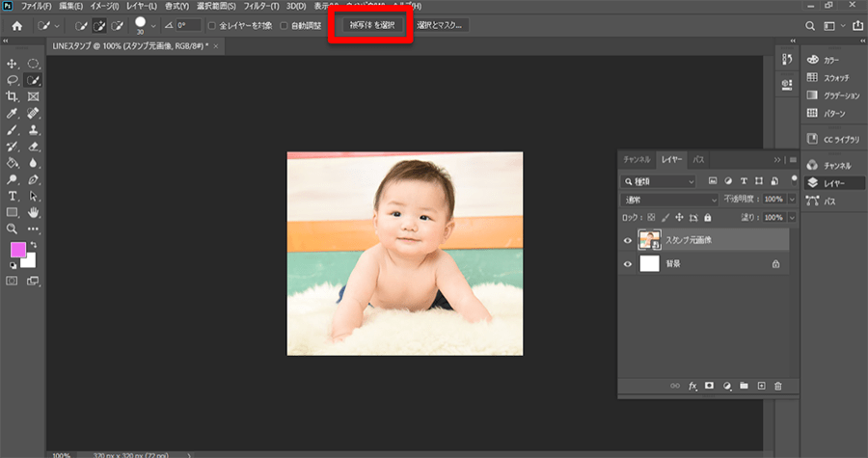Activate the Hand tool
868x458 pixels.
(34, 212)
